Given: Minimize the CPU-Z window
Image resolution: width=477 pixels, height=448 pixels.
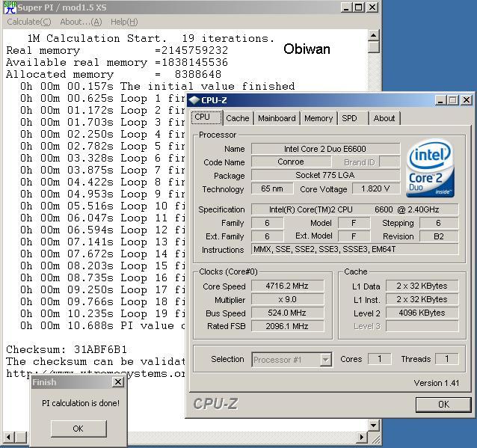Looking at the screenshot, I should [440, 100].
